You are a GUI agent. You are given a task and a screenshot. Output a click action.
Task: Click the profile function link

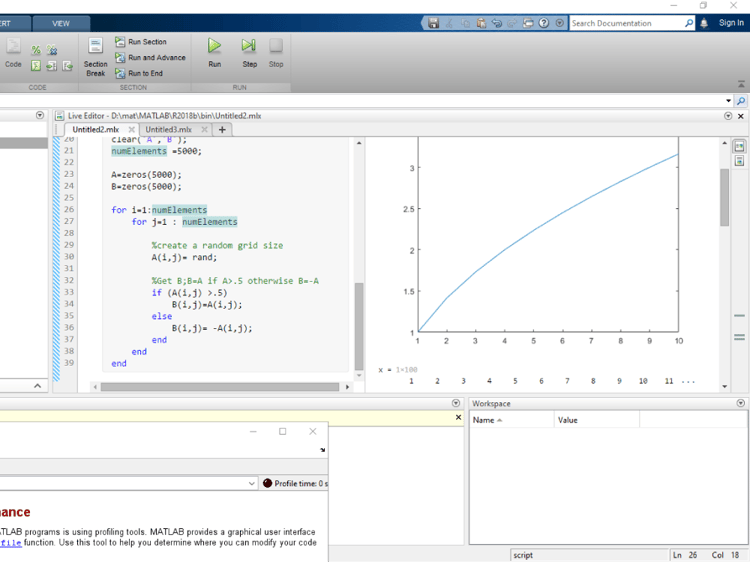coord(11,543)
